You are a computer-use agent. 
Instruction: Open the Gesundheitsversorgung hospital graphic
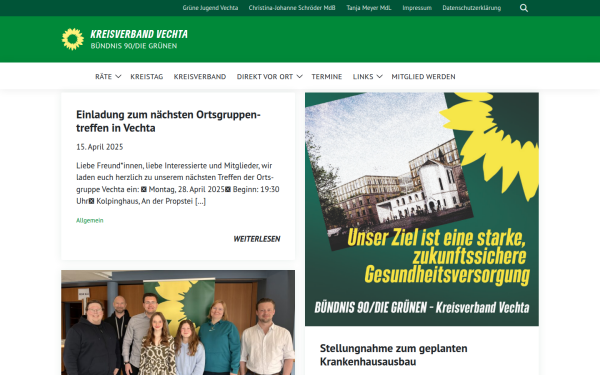422,209
